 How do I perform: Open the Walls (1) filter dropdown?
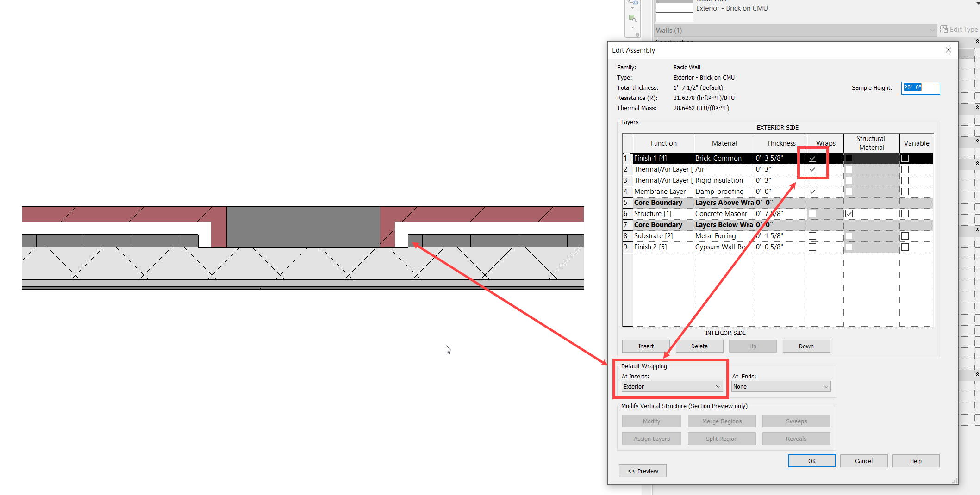(x=796, y=30)
